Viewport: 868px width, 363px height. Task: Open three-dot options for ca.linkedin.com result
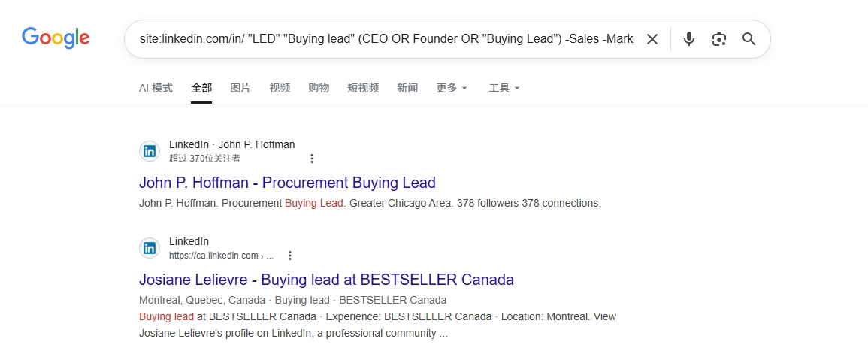click(290, 256)
